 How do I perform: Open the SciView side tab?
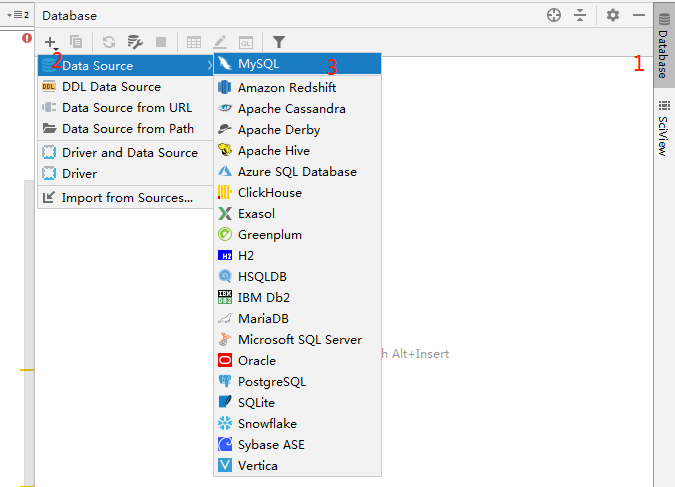(x=663, y=127)
